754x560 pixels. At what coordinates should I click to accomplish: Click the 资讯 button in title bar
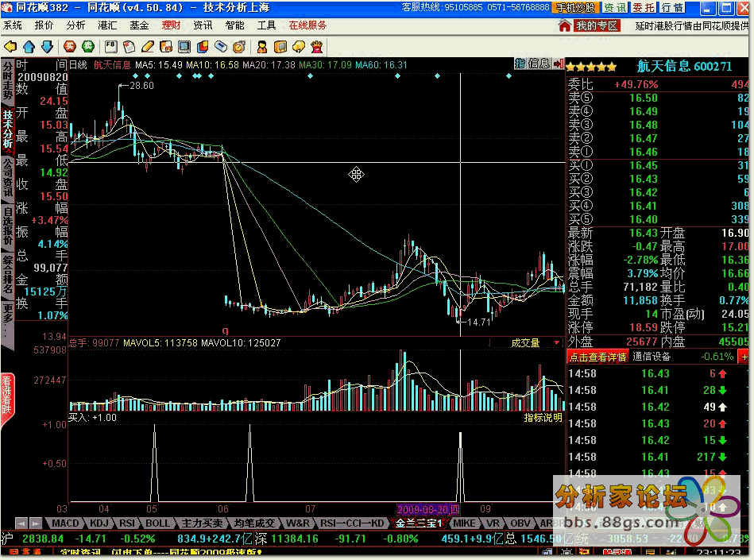click(x=615, y=8)
